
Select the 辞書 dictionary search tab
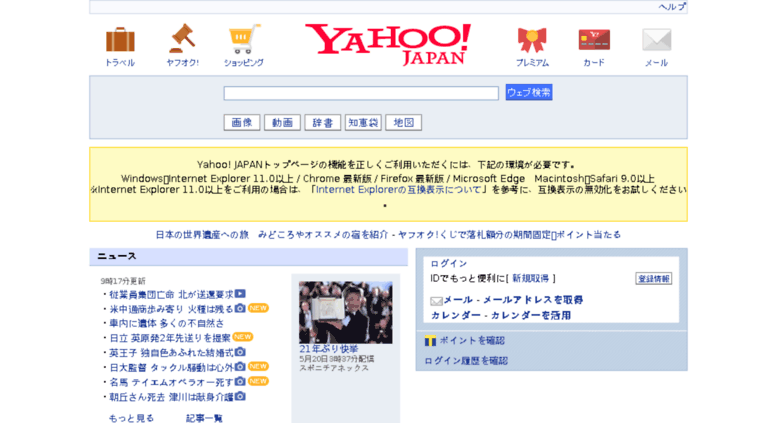coord(323,122)
